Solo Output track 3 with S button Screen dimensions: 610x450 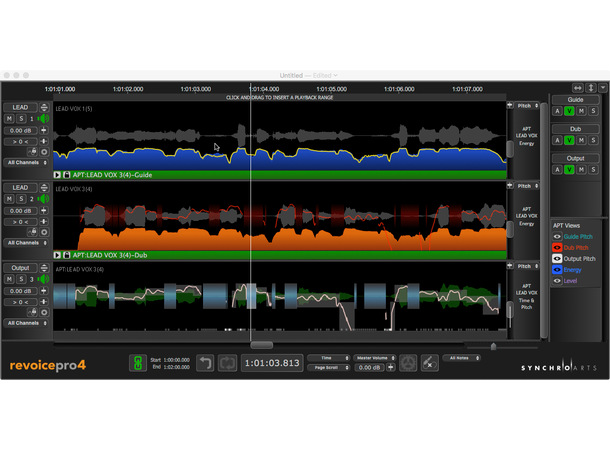pyautogui.click(x=21, y=279)
